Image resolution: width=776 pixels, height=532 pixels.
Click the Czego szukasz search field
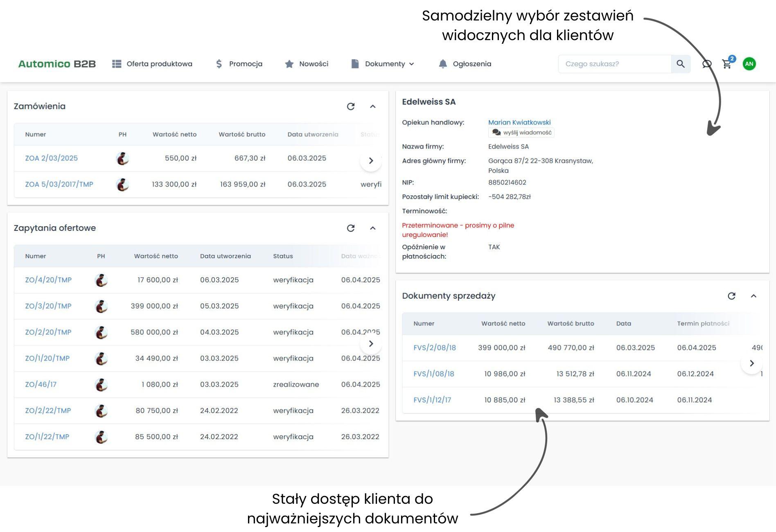pyautogui.click(x=614, y=64)
